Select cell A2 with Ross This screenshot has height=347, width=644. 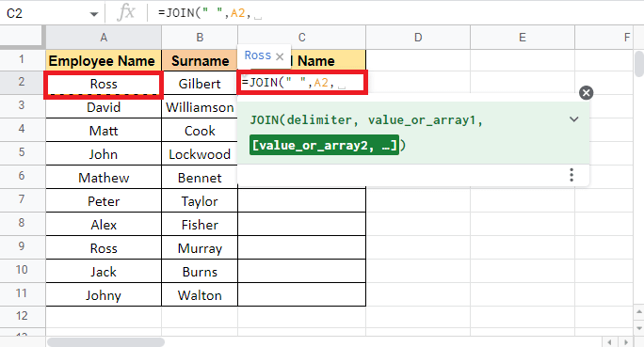coord(104,84)
